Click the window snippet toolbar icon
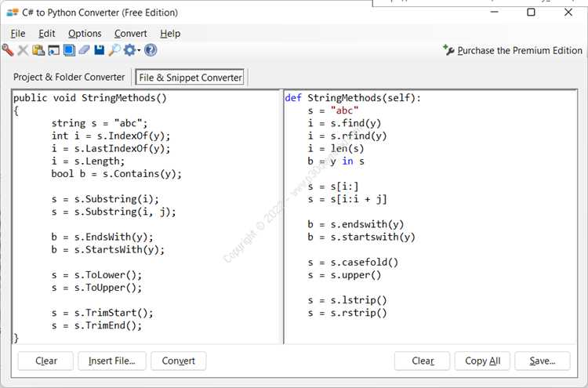This screenshot has width=588, height=388. [53, 50]
